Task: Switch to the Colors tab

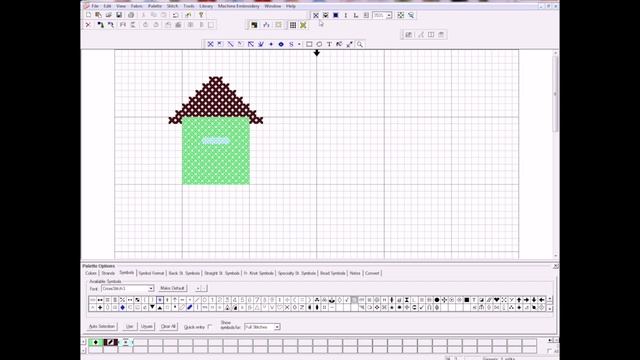Action: [91, 273]
